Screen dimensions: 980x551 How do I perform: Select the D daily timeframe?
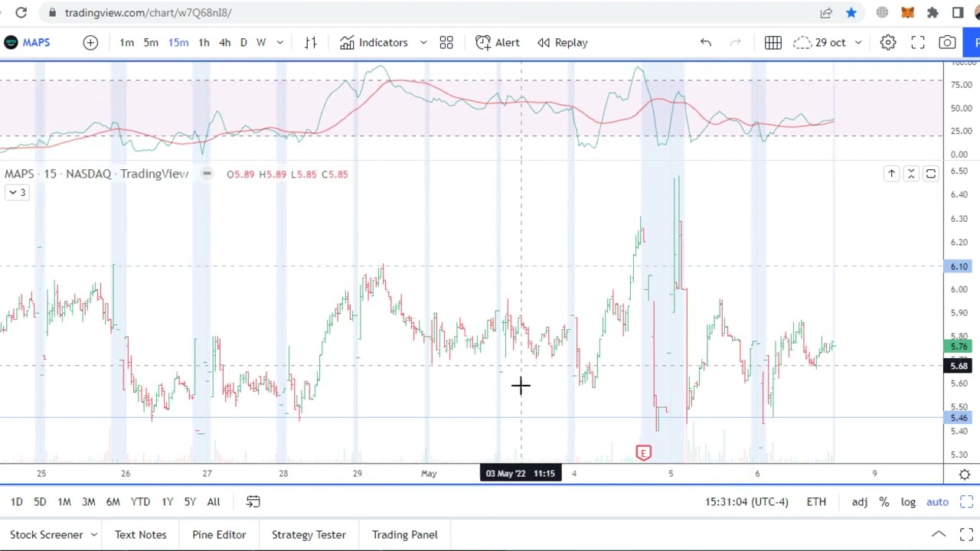(x=243, y=42)
